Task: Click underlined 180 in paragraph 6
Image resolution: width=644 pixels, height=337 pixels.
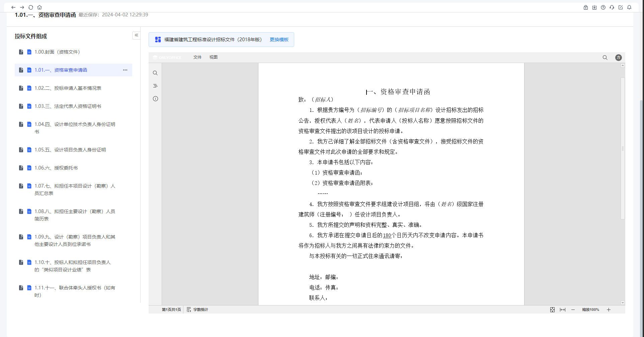Action: point(387,235)
